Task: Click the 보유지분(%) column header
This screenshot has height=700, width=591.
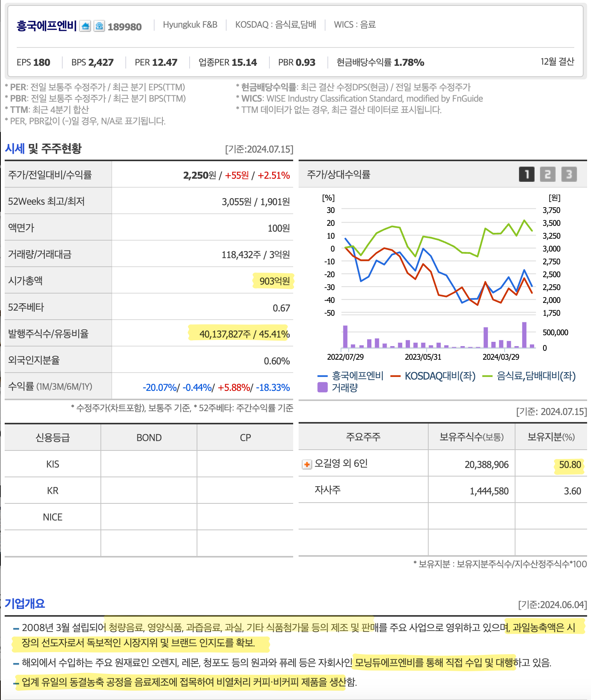Action: [x=551, y=437]
